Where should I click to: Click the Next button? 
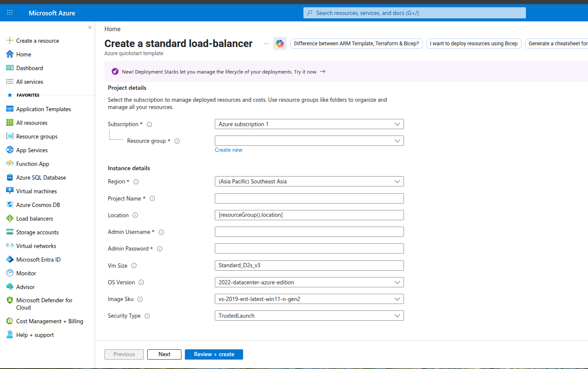(x=164, y=354)
